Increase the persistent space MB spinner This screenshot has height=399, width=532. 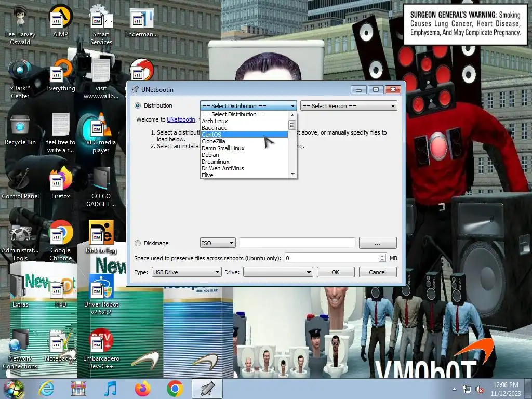pyautogui.click(x=382, y=256)
